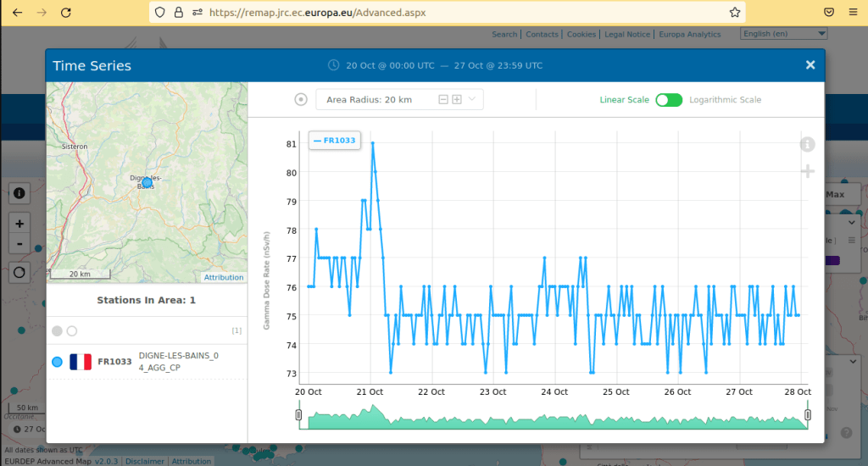
Task: Click the Legal Notice link
Action: pos(627,35)
